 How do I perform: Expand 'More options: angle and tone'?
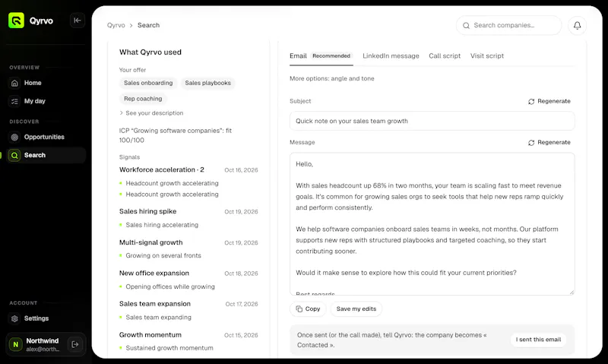click(x=331, y=78)
